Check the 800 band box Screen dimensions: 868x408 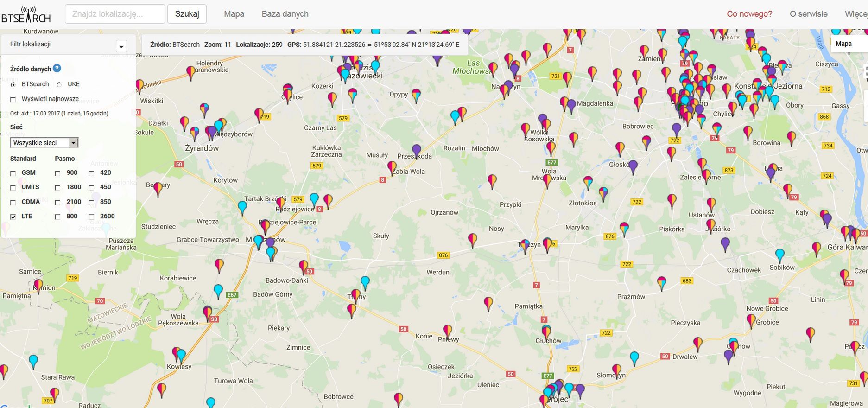57,217
